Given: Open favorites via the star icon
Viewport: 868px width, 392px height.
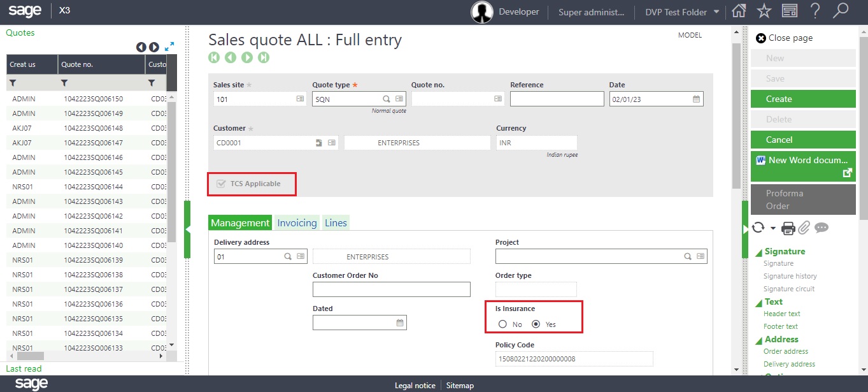Looking at the screenshot, I should (763, 11).
